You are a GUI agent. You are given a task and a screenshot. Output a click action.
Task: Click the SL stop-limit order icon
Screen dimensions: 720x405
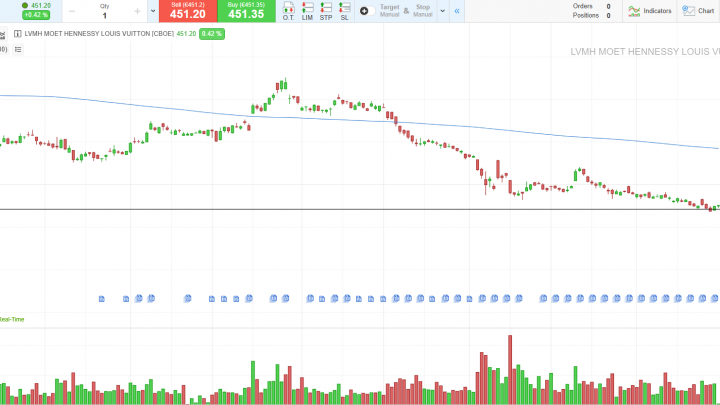click(344, 11)
